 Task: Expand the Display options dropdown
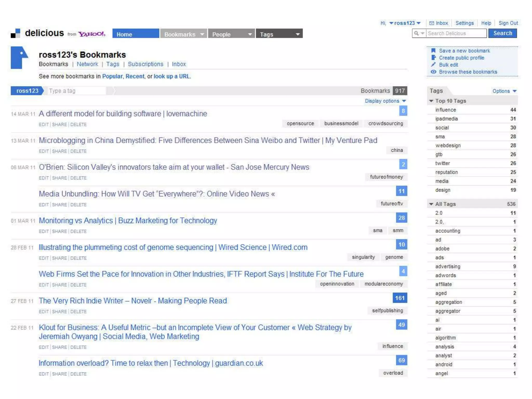[385, 101]
